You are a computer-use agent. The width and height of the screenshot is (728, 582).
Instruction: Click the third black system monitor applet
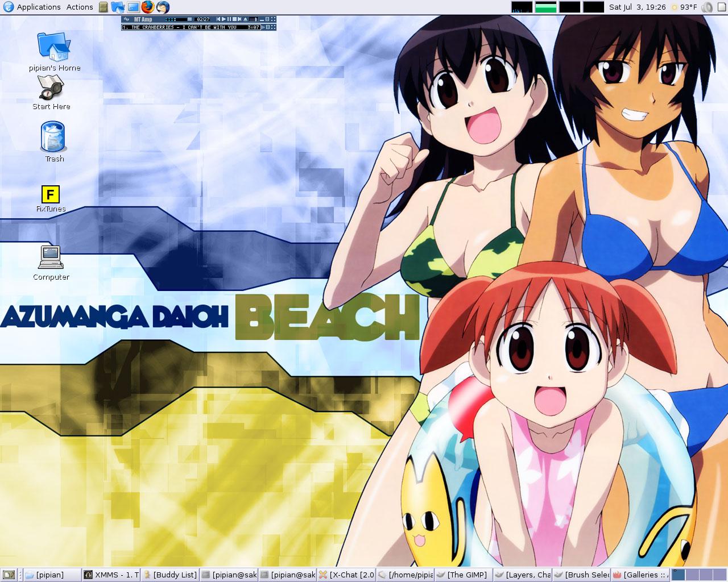click(569, 7)
